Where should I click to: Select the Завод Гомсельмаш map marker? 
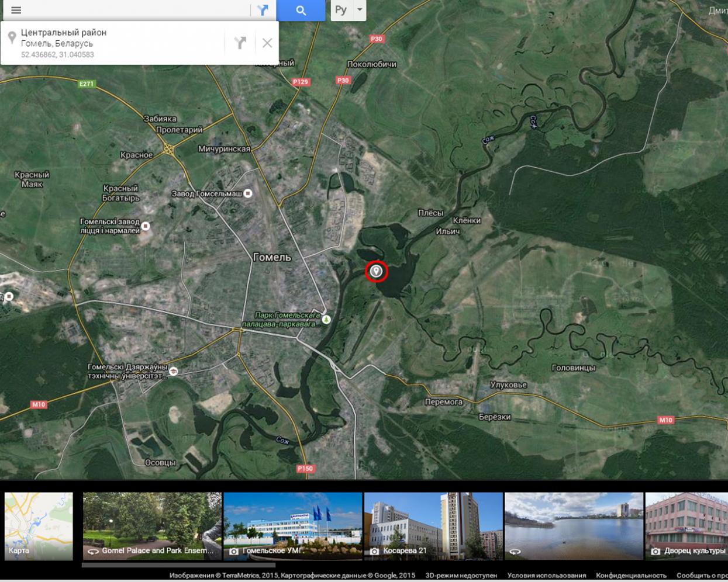coord(248,193)
